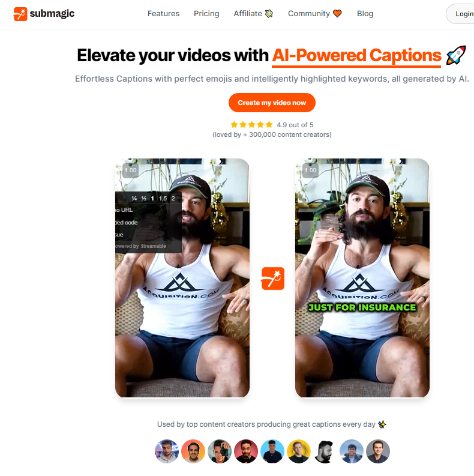Click the sparkle emoji after 'every day'

(x=382, y=424)
